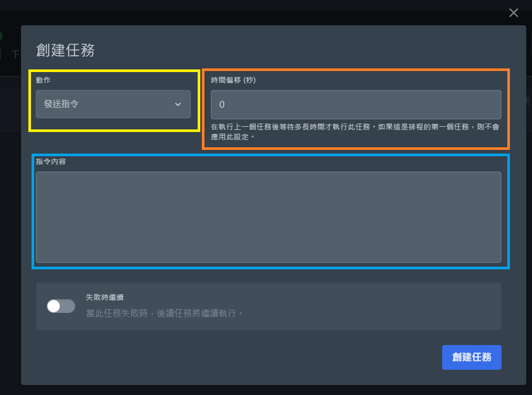Click the 0 value in time offset box

tap(222, 105)
